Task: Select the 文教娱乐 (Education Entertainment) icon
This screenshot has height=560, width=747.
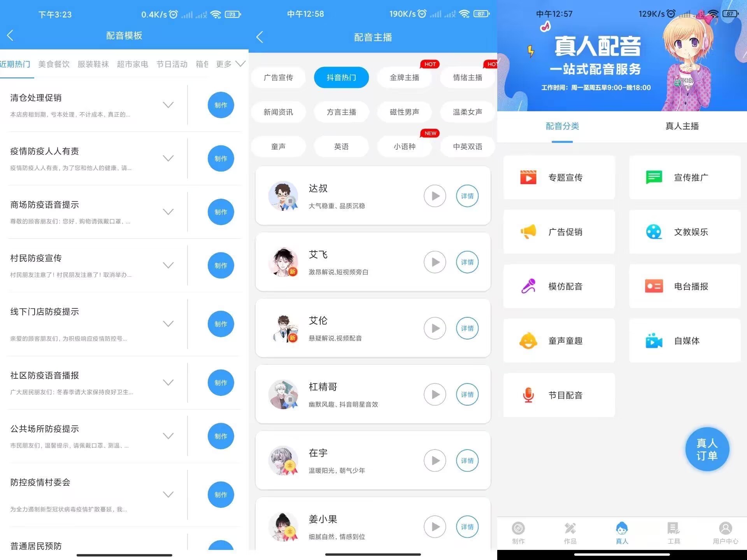Action: (654, 231)
